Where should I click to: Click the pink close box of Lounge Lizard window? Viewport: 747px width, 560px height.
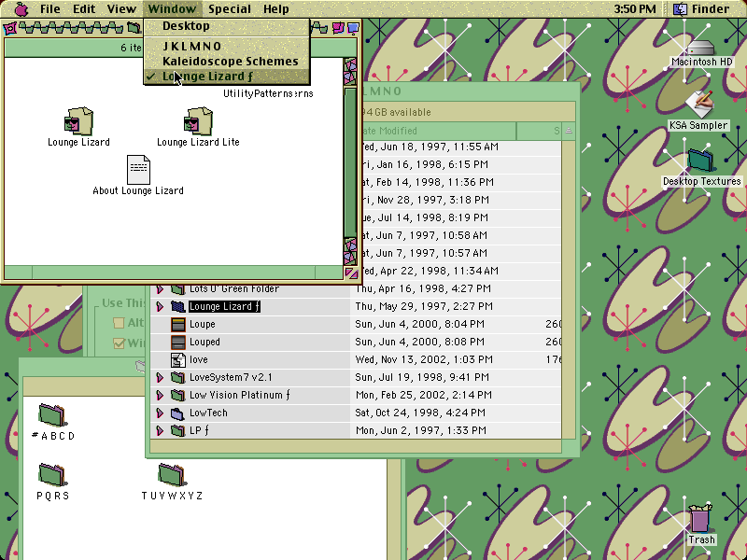9,29
